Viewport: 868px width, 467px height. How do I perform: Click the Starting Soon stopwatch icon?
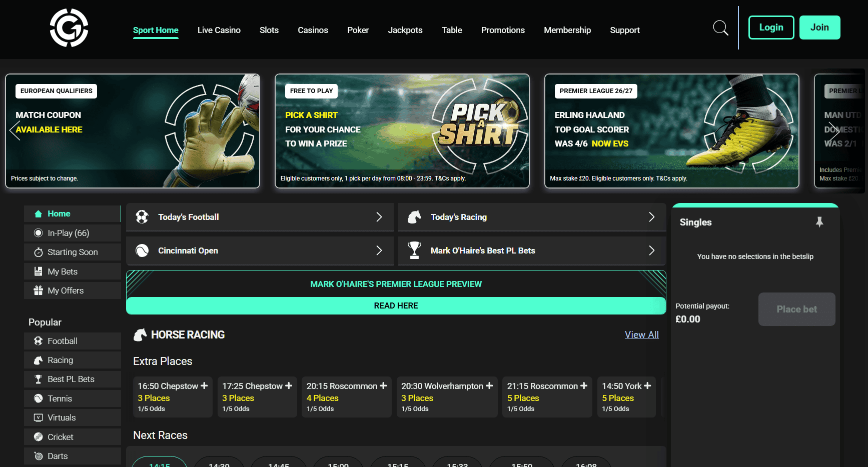click(38, 252)
